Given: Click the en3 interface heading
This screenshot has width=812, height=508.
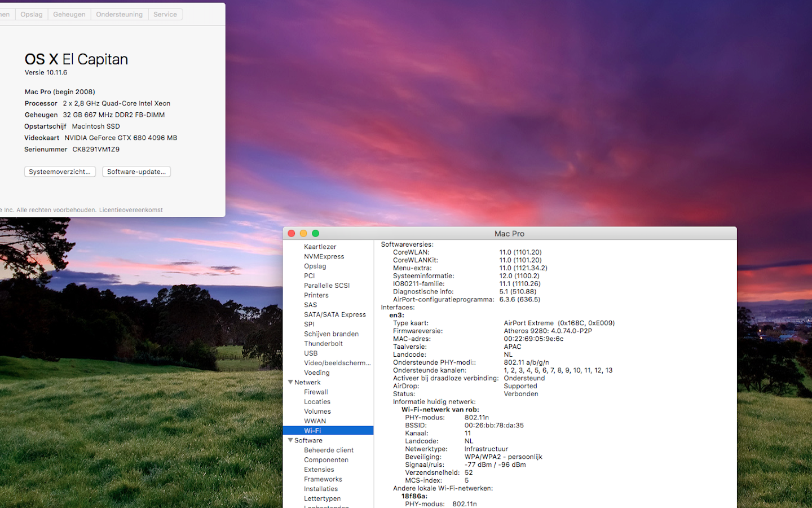Looking at the screenshot, I should pyautogui.click(x=396, y=316).
